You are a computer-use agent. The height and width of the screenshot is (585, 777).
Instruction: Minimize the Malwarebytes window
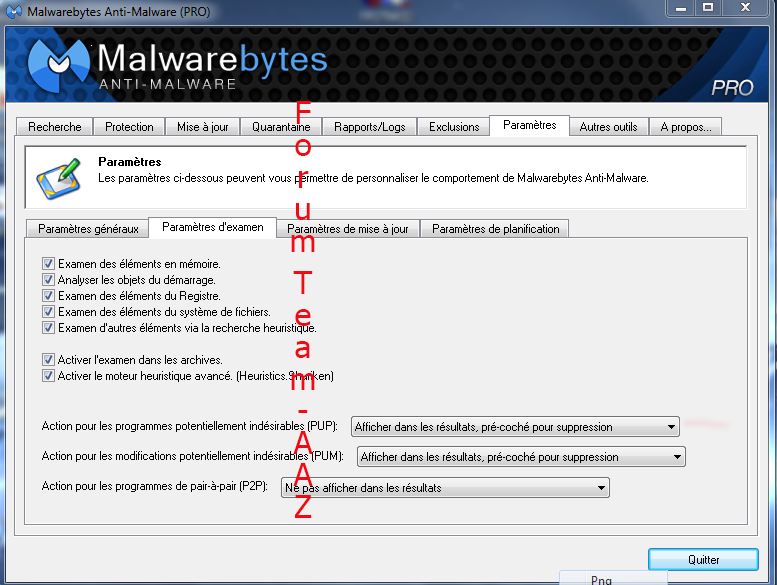pos(681,7)
